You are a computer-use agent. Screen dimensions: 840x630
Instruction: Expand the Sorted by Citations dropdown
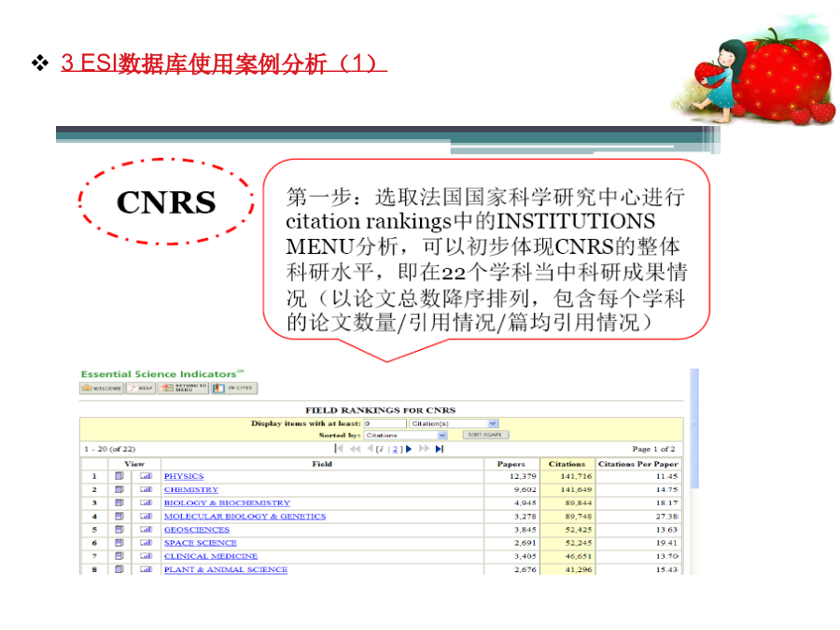(x=442, y=435)
